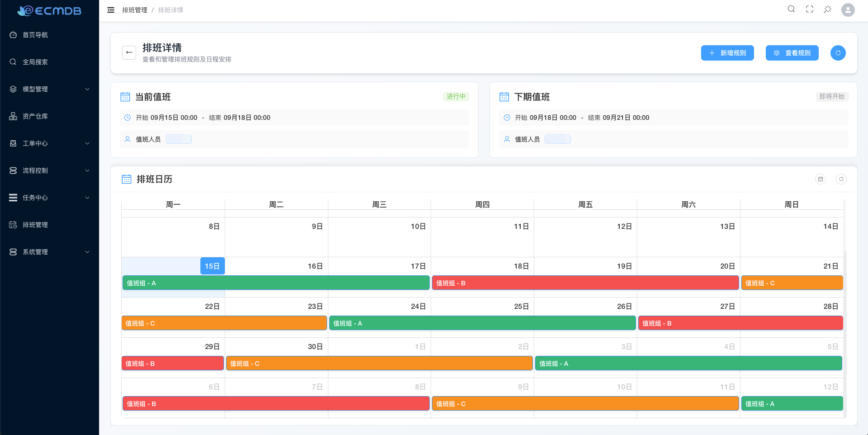This screenshot has height=435, width=868.
Task: Click green 值班组 - A bar on grey 12日
Action: pyautogui.click(x=792, y=403)
